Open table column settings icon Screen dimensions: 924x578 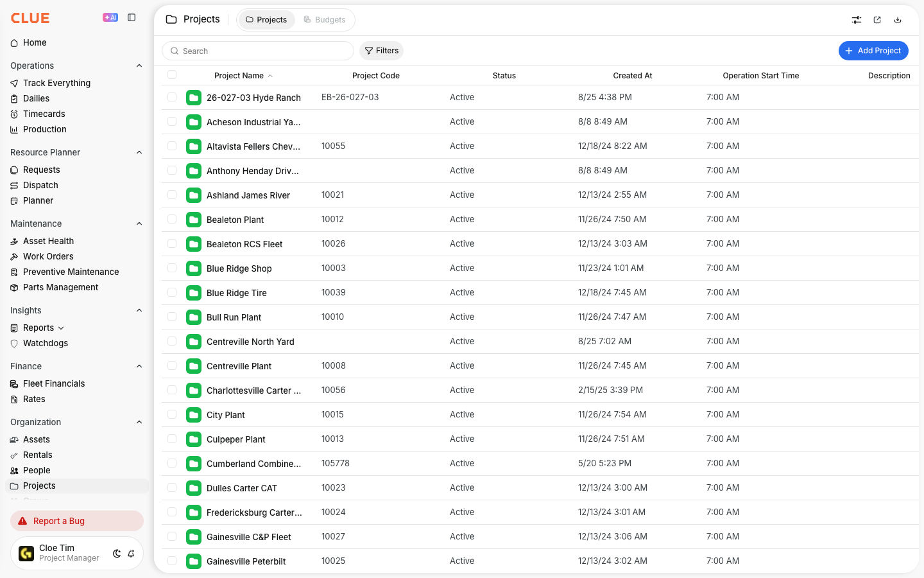click(857, 20)
